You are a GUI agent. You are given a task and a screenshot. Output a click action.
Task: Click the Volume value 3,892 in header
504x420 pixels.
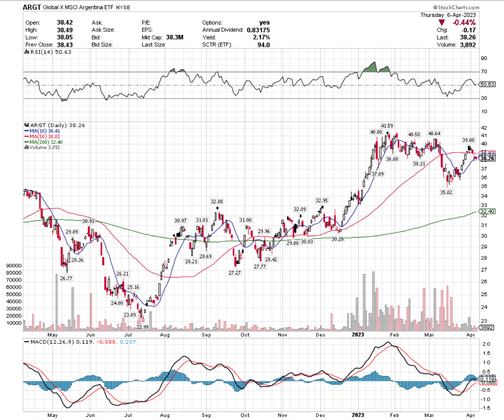pyautogui.click(x=468, y=45)
